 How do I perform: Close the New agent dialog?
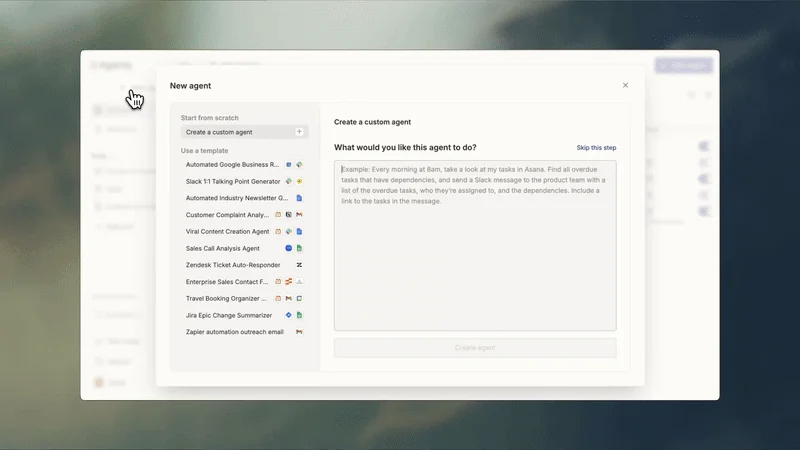point(625,85)
